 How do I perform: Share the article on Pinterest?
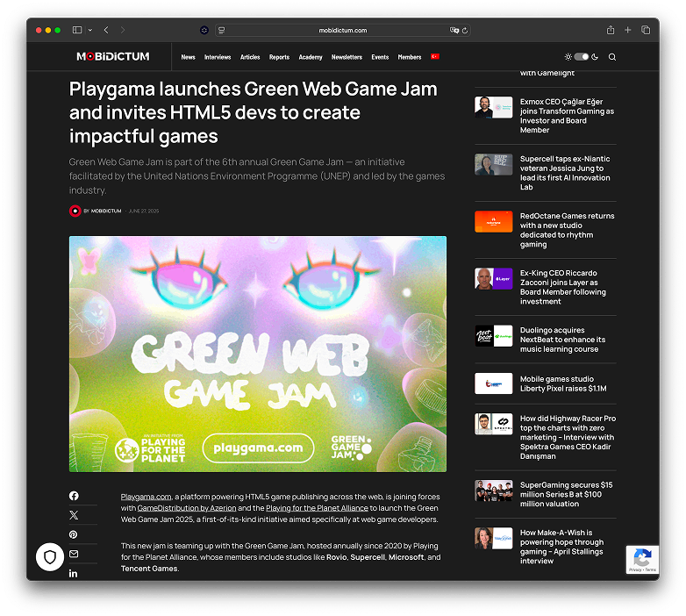coord(74,534)
